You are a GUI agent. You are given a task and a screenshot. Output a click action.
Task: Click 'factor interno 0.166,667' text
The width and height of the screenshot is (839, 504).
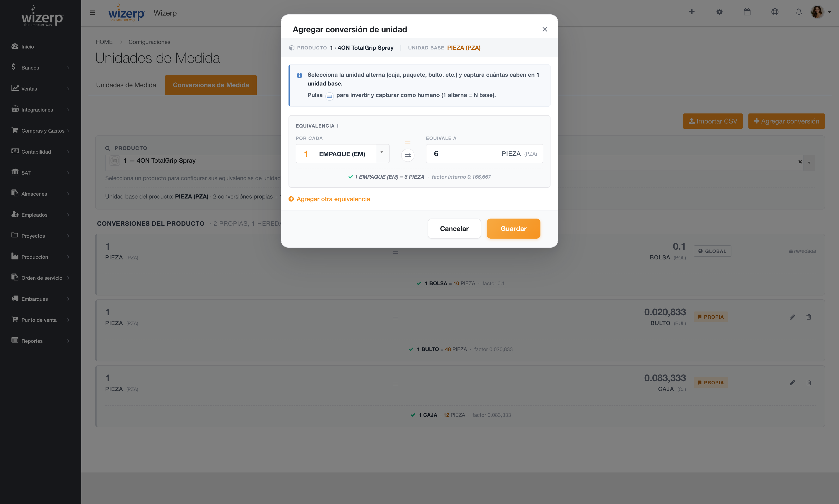pos(461,177)
